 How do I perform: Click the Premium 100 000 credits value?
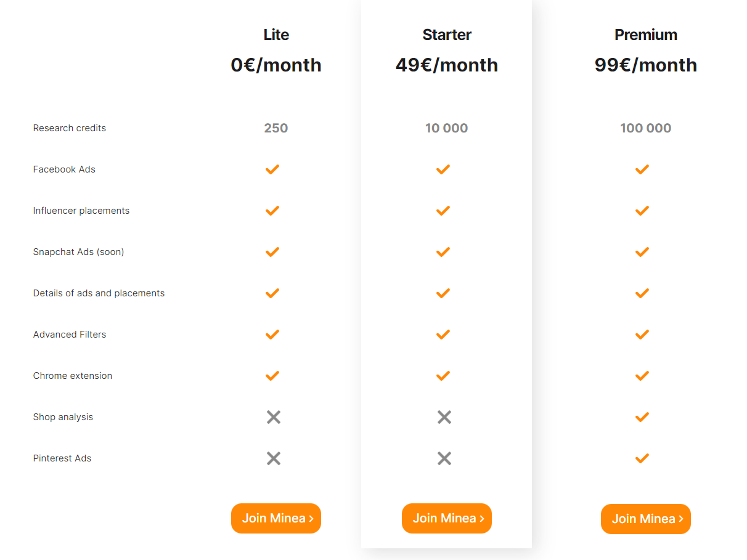click(645, 128)
